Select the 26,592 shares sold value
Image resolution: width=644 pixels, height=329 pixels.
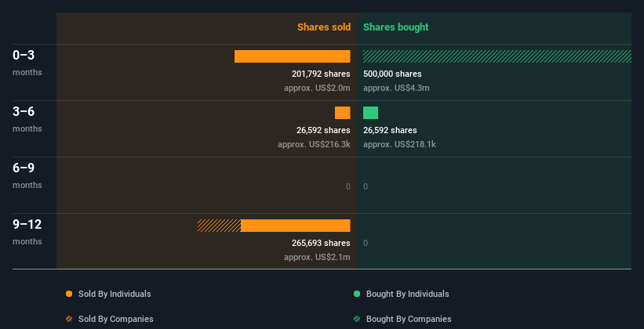tap(323, 130)
